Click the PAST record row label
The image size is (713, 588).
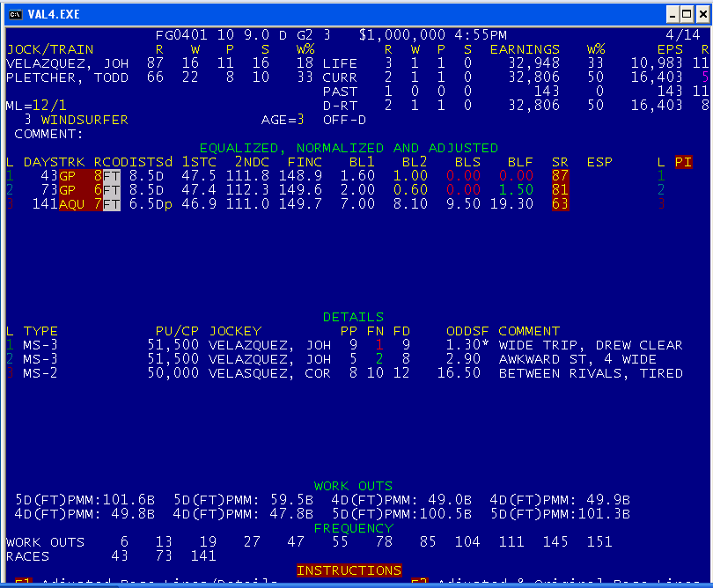pos(340,92)
